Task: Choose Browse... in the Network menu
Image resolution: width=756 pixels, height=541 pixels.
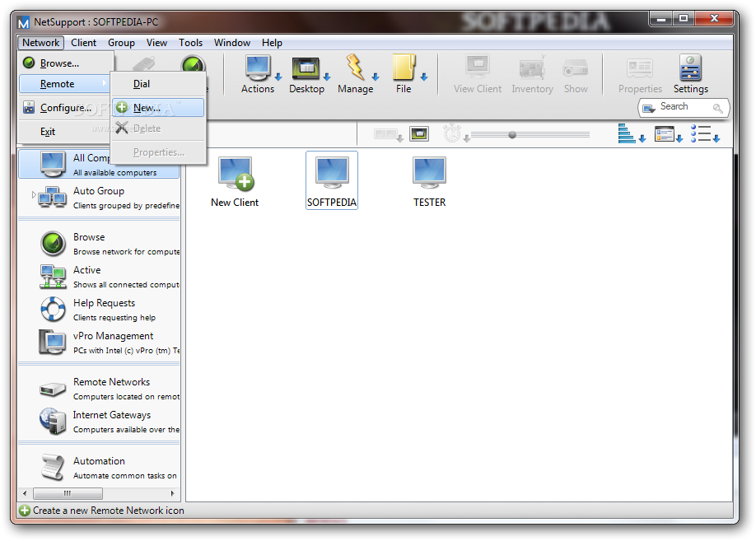Action: (x=66, y=63)
